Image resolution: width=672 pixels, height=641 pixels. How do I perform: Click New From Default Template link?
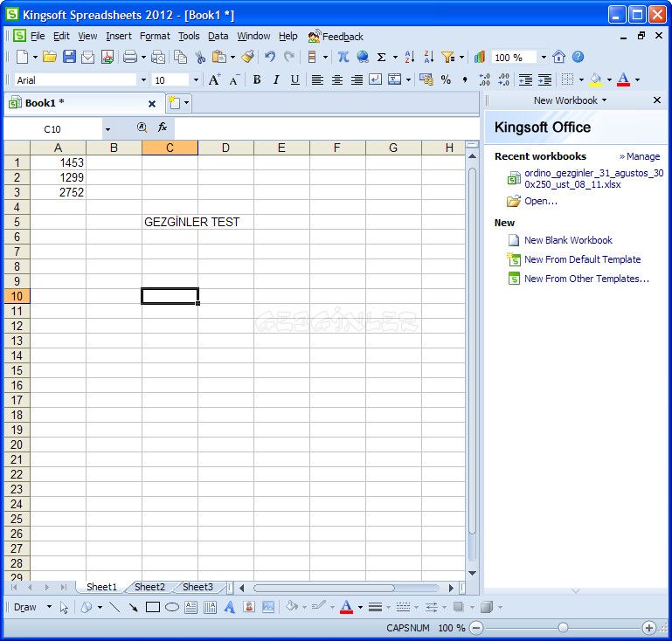point(582,259)
